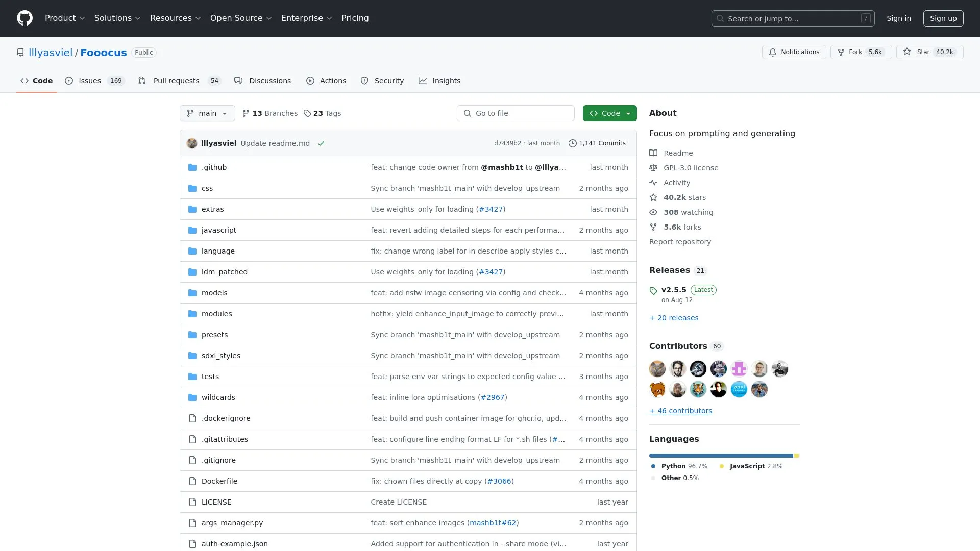Open the green Code dropdown

[609, 113]
